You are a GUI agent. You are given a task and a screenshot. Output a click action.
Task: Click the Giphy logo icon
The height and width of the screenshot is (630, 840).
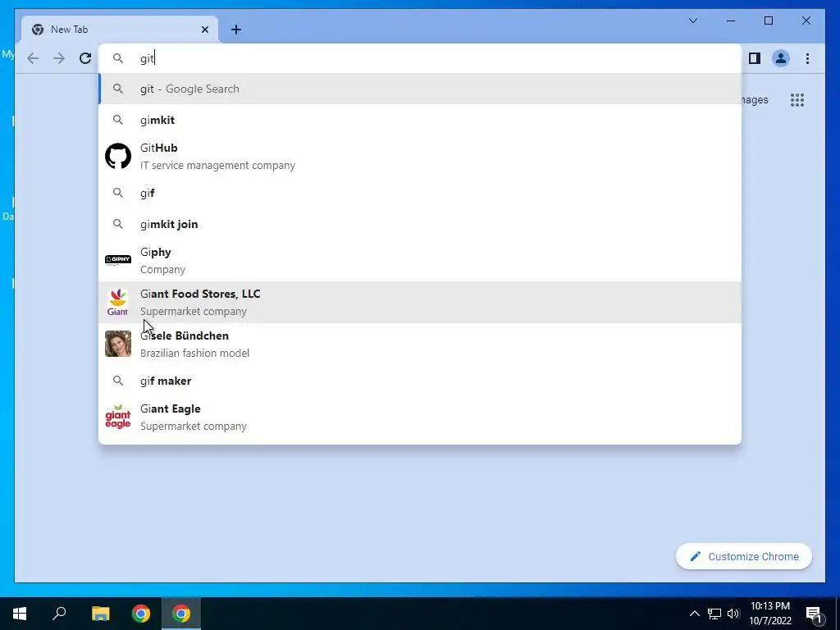[118, 260]
